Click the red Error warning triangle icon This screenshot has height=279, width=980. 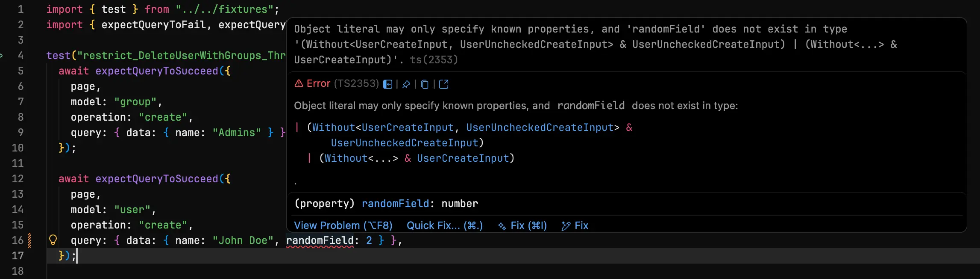point(299,83)
